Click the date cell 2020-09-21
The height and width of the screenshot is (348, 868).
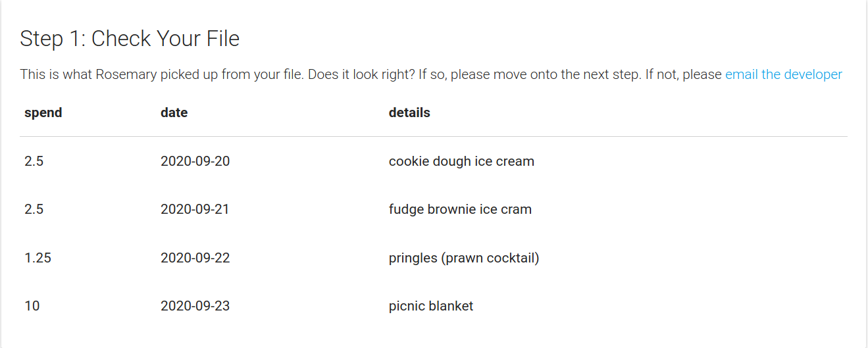[x=195, y=209]
